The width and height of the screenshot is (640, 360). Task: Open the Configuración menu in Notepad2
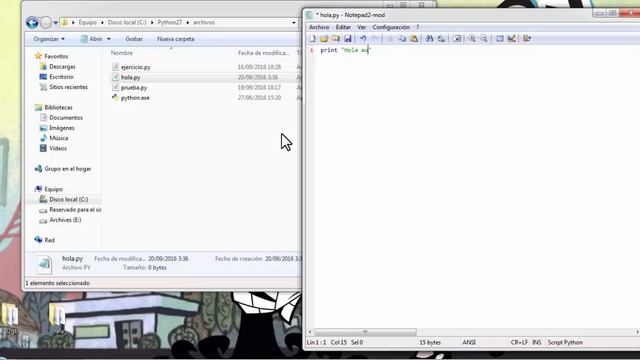pos(391,27)
